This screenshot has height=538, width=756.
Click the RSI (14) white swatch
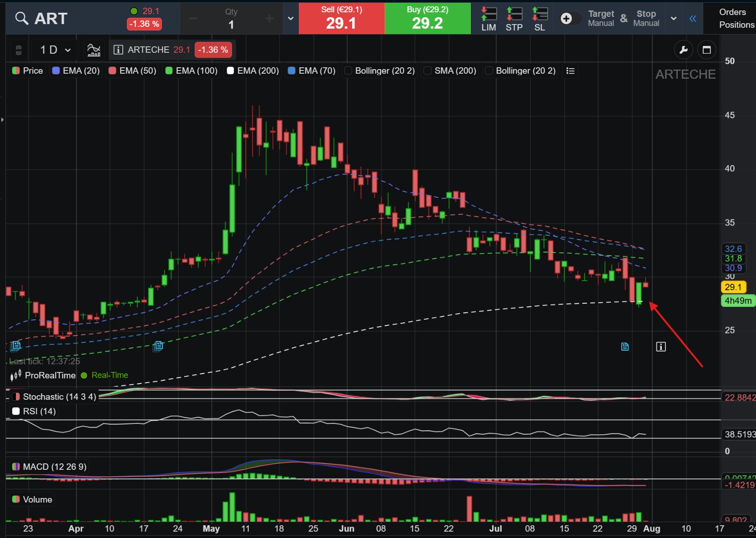point(16,411)
